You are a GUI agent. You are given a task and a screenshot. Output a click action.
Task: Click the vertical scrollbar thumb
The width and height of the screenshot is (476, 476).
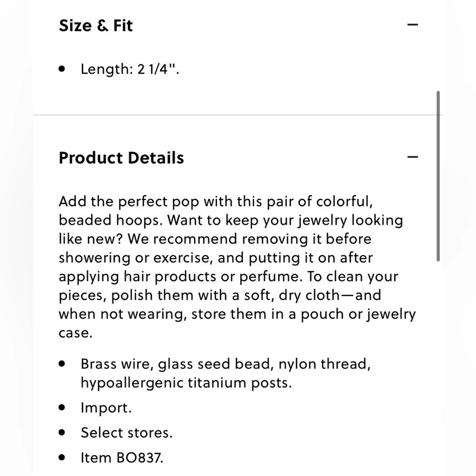(438, 176)
